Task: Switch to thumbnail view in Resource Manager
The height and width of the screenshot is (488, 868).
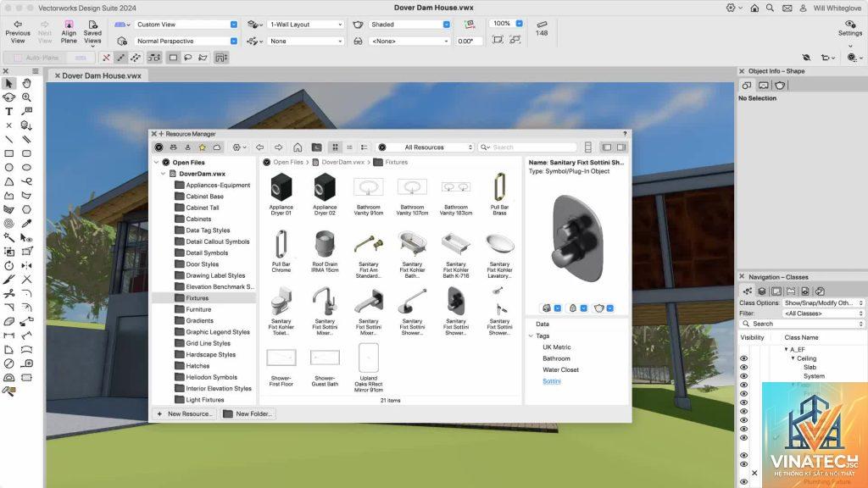Action: (335, 147)
